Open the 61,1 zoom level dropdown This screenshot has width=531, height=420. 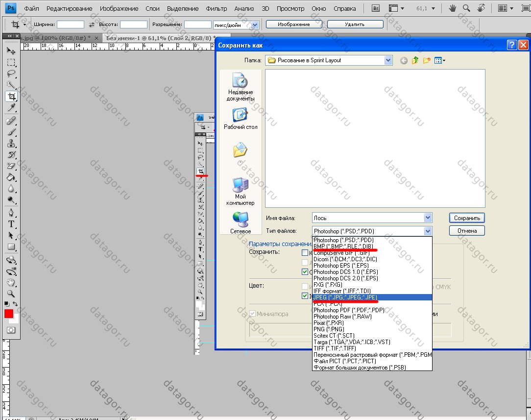(433, 8)
